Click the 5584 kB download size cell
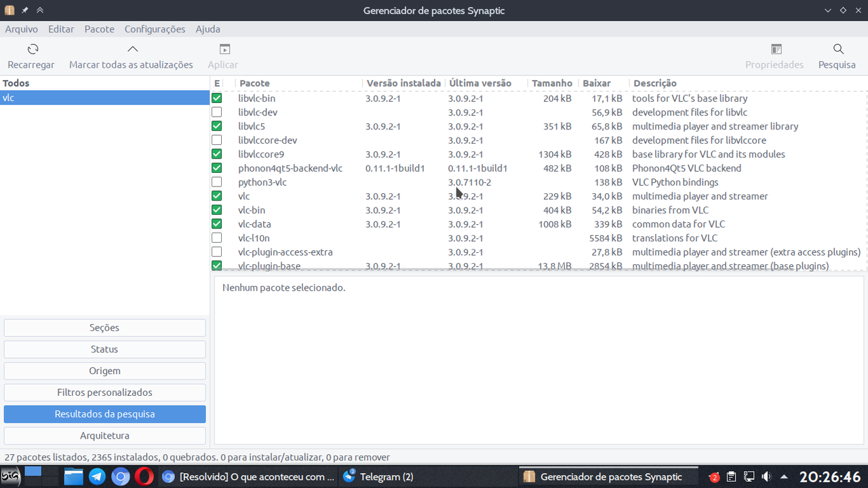 606,238
